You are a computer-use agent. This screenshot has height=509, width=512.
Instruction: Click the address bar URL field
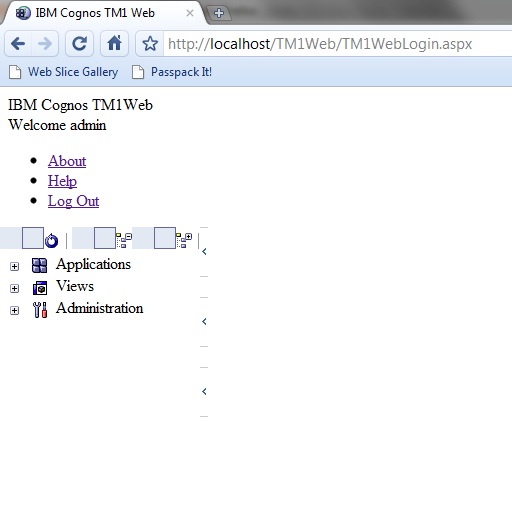[337, 44]
